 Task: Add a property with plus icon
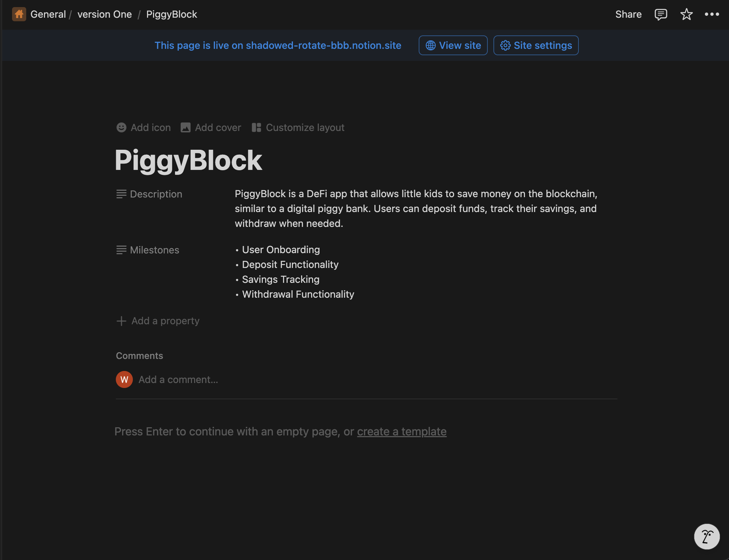(x=158, y=321)
